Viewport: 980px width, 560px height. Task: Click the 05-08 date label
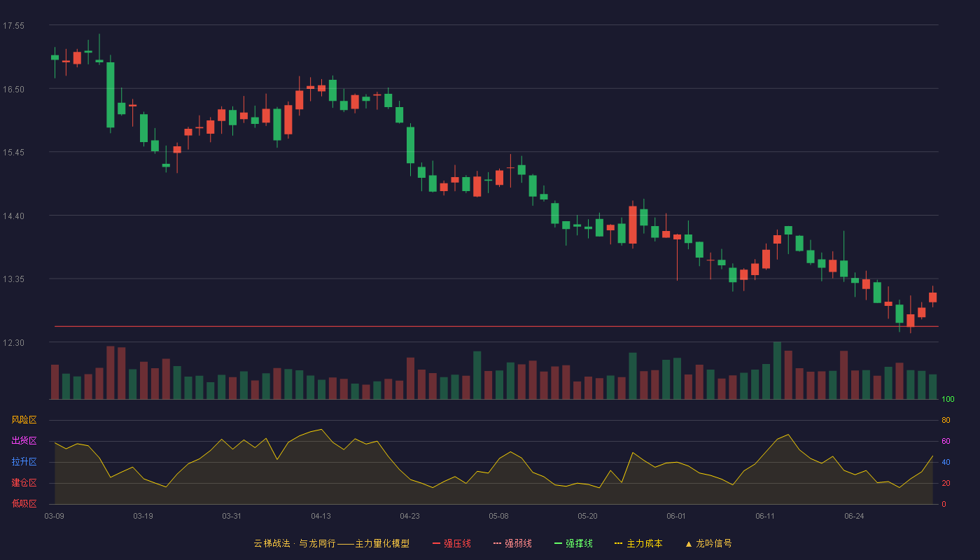pyautogui.click(x=498, y=516)
